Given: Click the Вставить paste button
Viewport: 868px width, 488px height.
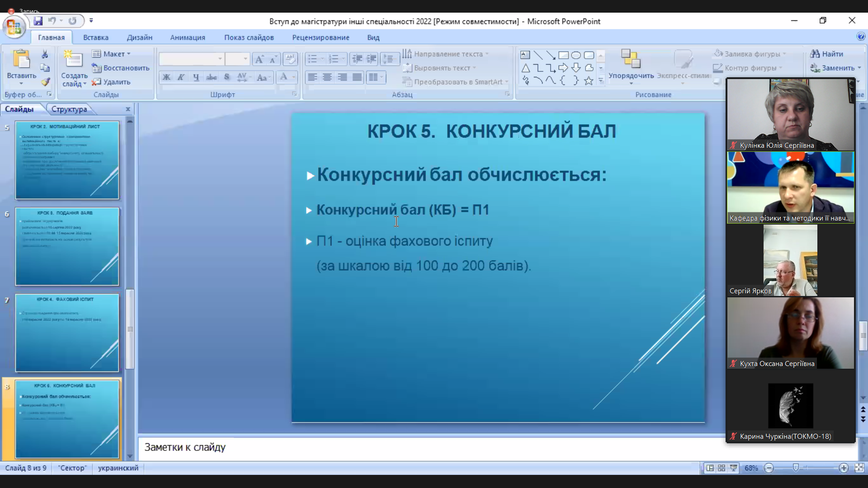Looking at the screenshot, I should [21, 68].
